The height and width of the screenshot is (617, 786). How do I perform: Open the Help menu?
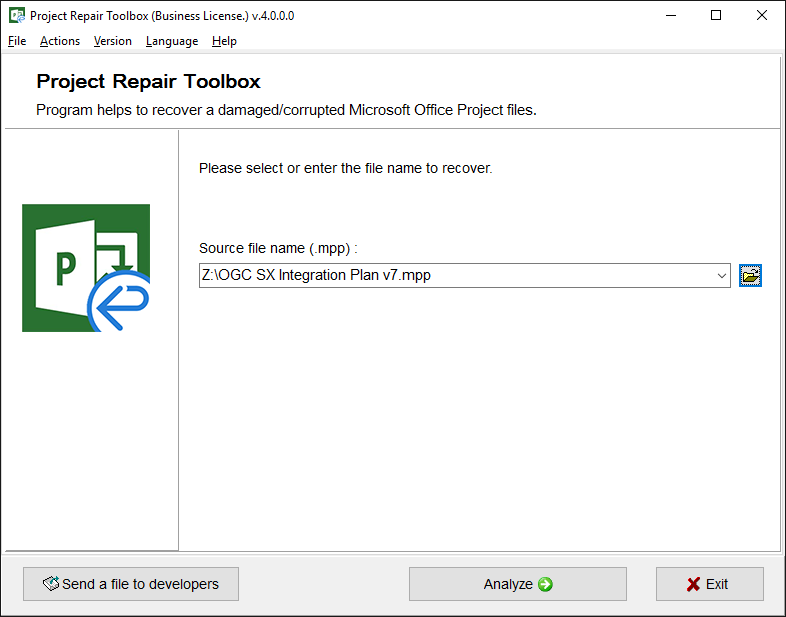pos(224,41)
